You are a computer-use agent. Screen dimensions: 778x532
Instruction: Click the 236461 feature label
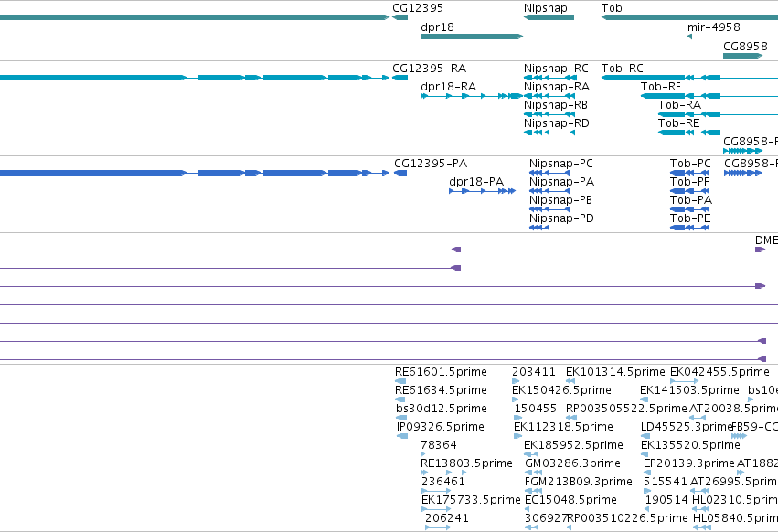pos(443,482)
